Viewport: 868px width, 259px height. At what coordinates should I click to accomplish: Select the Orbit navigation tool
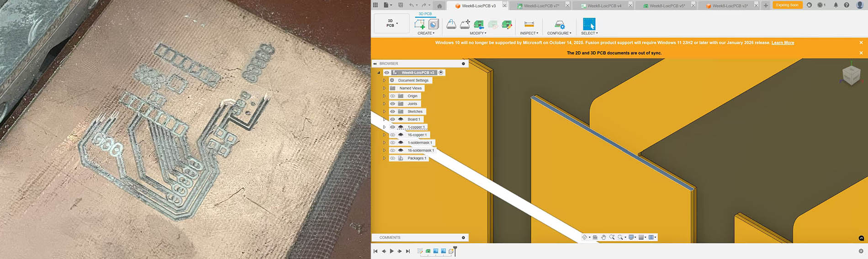pyautogui.click(x=584, y=237)
